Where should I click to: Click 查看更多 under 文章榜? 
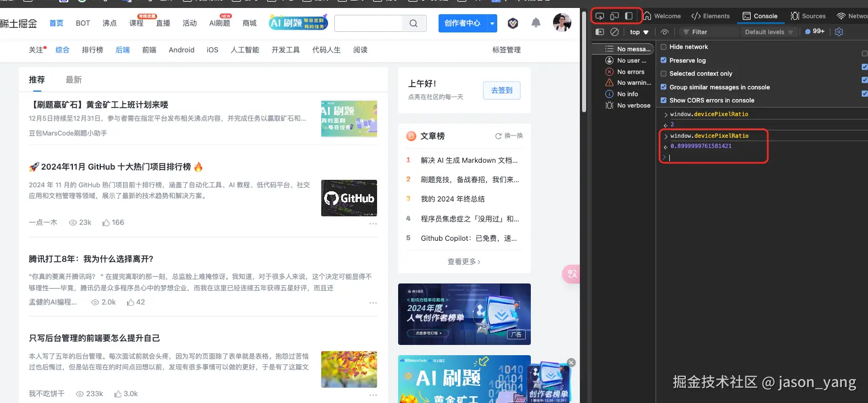464,262
